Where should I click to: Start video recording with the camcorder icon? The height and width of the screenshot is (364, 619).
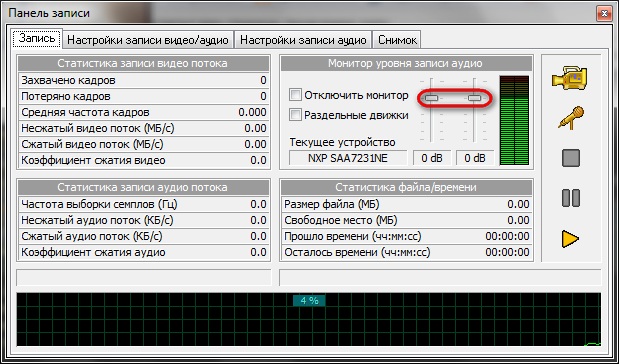point(570,78)
